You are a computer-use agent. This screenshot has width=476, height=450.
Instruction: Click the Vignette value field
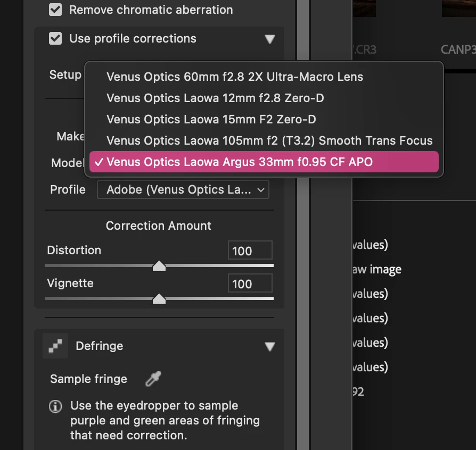(250, 284)
